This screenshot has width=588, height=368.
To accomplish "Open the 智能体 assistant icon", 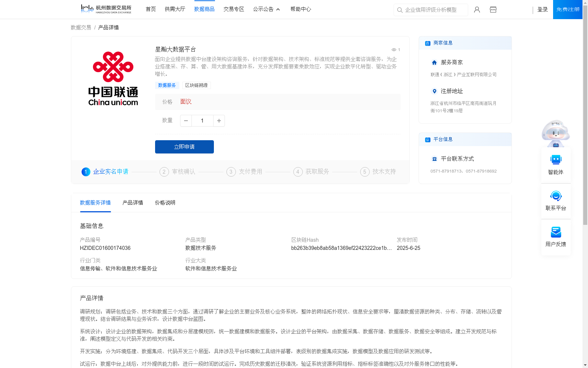I will 556,160.
